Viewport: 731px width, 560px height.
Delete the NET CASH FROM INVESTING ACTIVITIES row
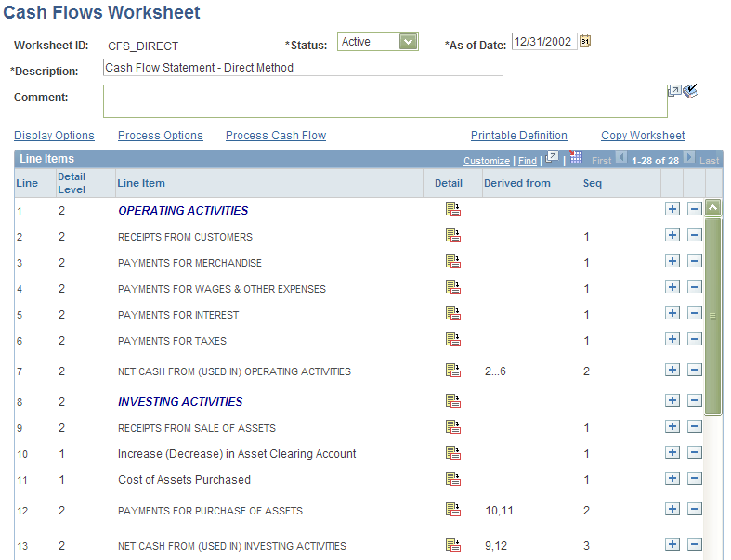click(694, 544)
